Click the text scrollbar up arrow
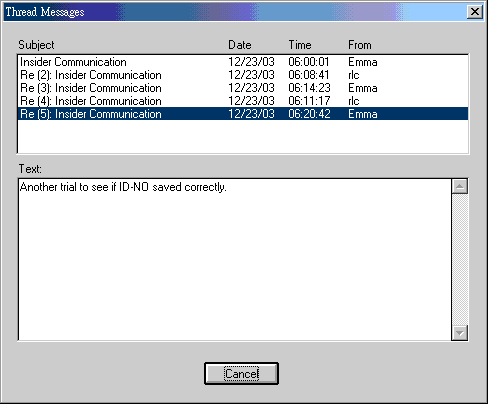This screenshot has width=488, height=404. pyautogui.click(x=460, y=187)
